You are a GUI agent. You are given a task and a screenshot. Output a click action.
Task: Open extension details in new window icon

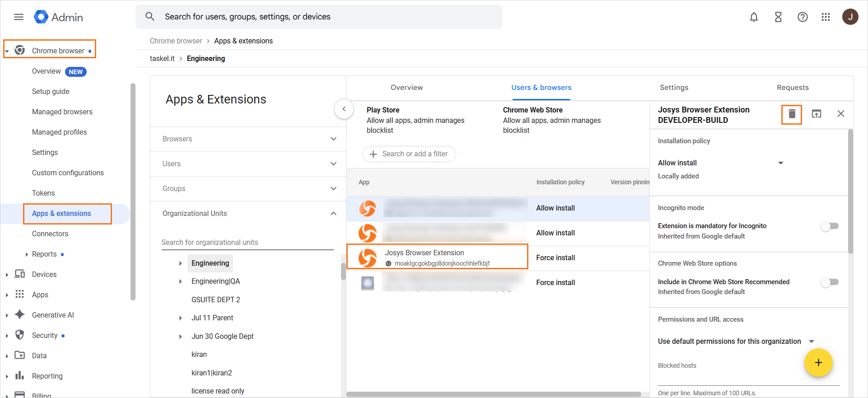[817, 114]
